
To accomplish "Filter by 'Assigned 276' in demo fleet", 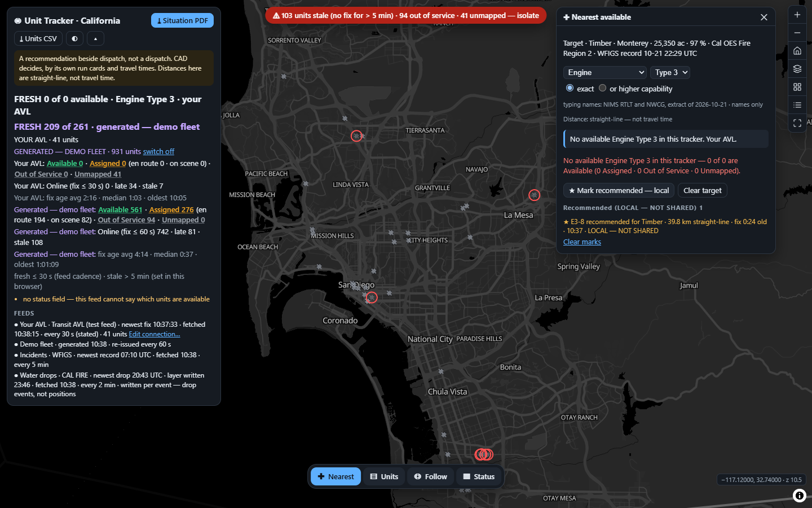I will click(171, 209).
